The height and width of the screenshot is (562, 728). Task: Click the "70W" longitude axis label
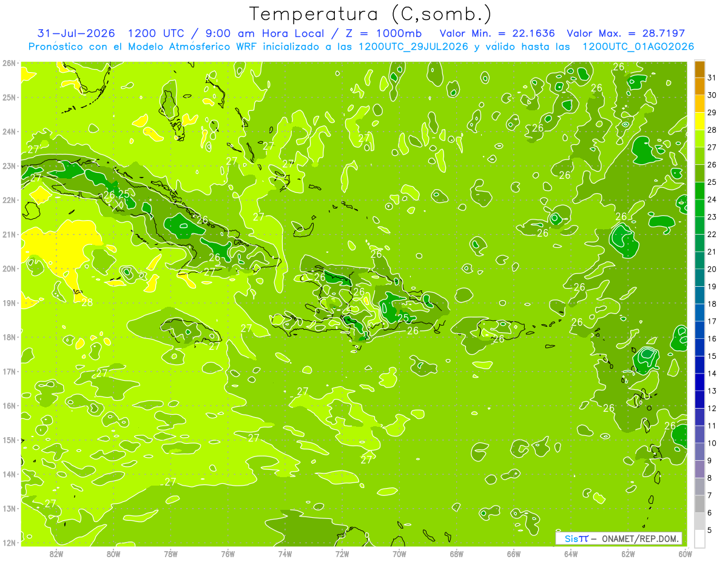[399, 554]
